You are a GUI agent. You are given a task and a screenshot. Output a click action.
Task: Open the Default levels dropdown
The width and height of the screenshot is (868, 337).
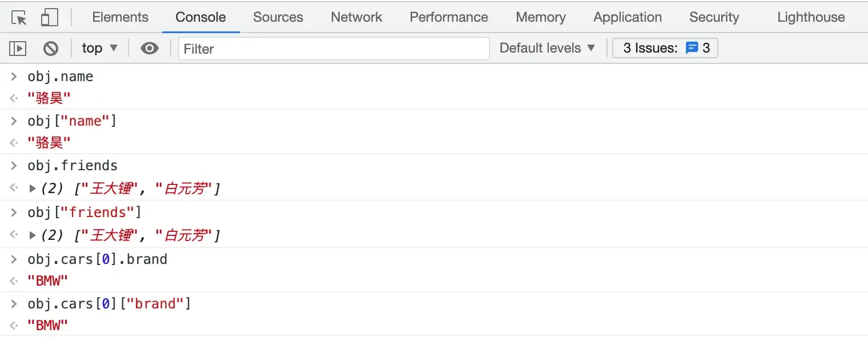click(x=546, y=48)
